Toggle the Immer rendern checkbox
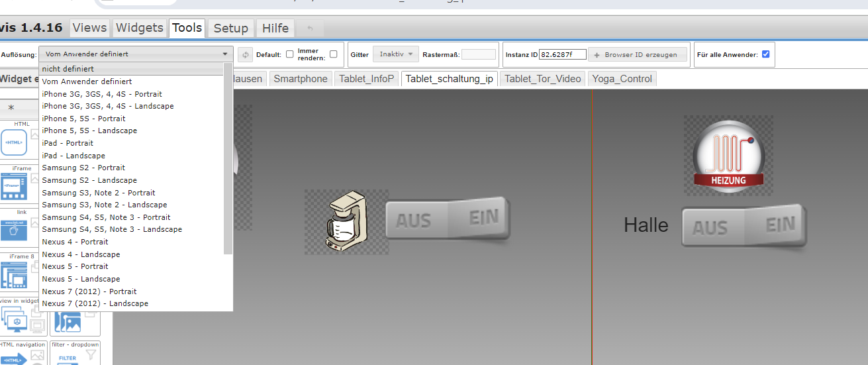868x365 pixels. point(334,54)
